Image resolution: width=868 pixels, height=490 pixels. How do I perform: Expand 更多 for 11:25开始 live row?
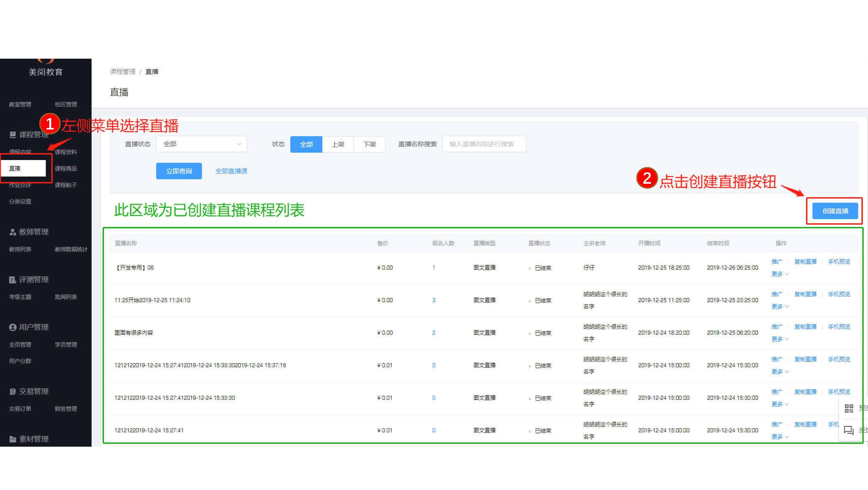coord(780,307)
